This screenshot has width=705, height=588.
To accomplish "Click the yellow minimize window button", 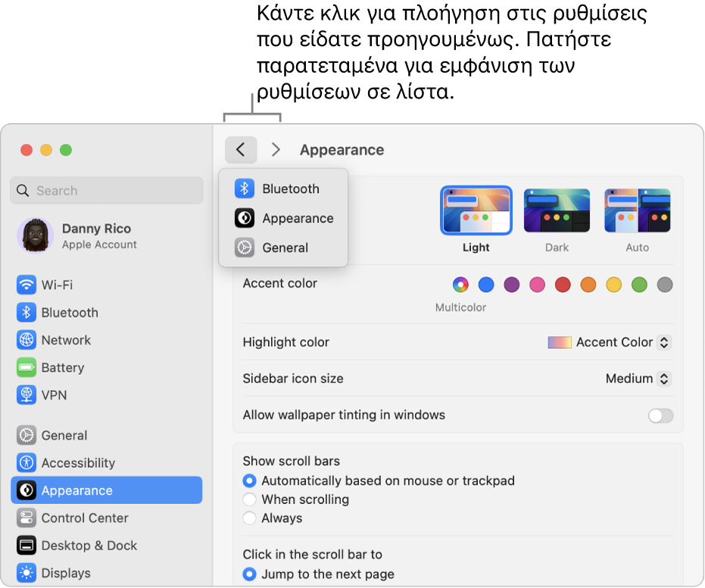I will pyautogui.click(x=46, y=150).
